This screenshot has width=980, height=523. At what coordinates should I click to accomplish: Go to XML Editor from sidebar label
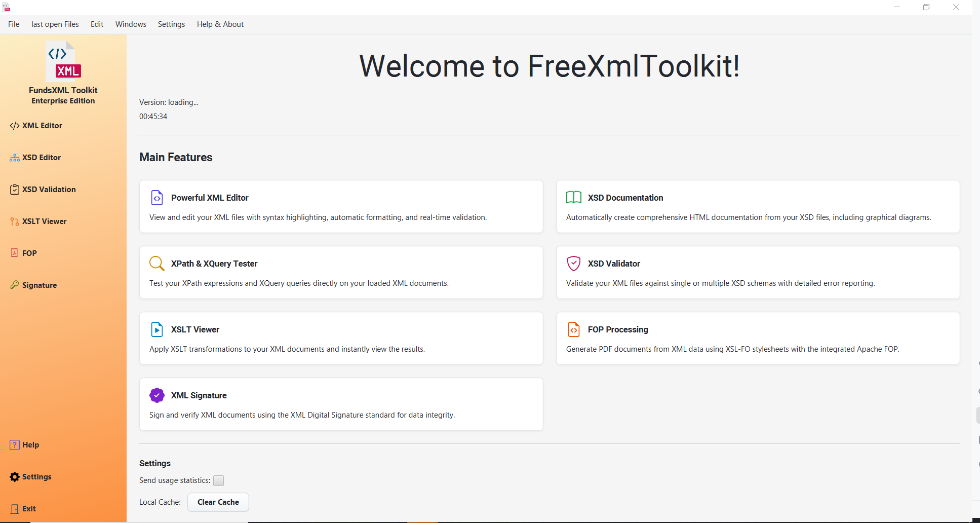coord(42,126)
